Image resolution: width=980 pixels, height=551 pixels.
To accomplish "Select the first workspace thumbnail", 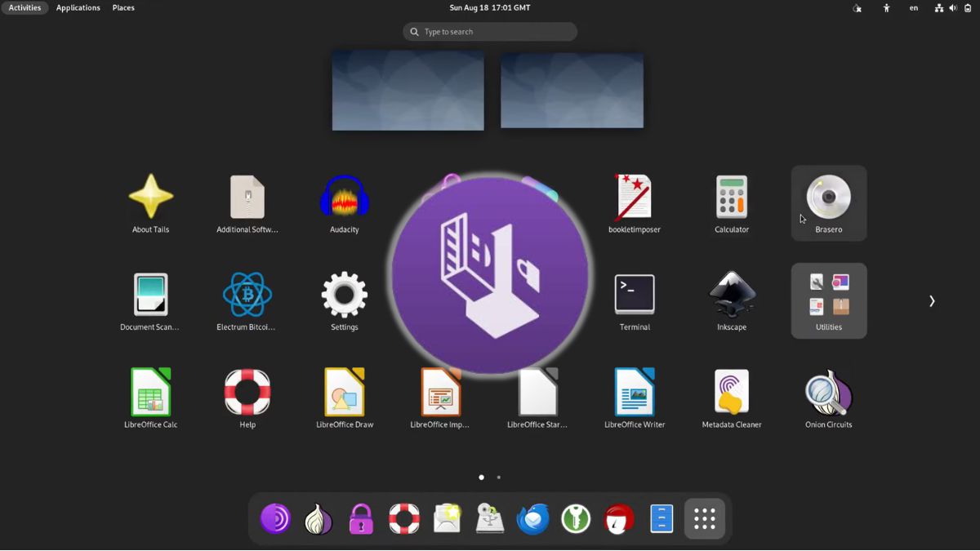I will [408, 90].
